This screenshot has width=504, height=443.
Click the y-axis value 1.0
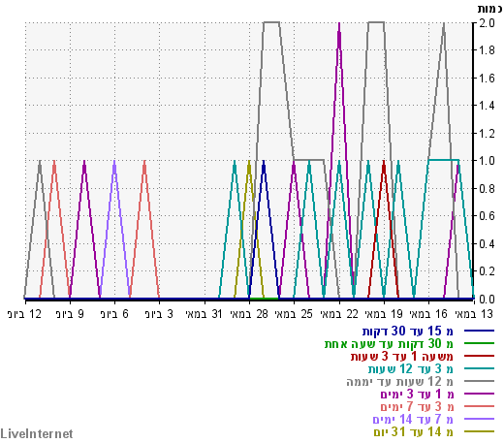487,161
